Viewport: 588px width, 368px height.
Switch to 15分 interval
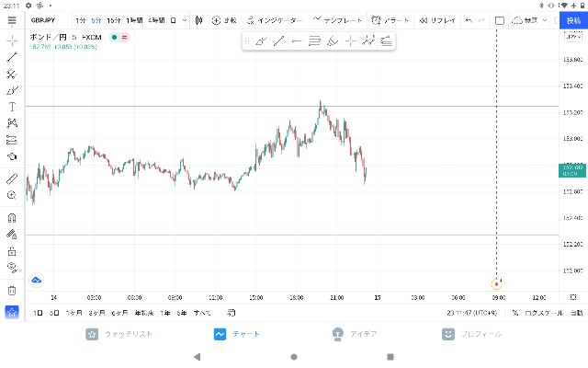(114, 20)
